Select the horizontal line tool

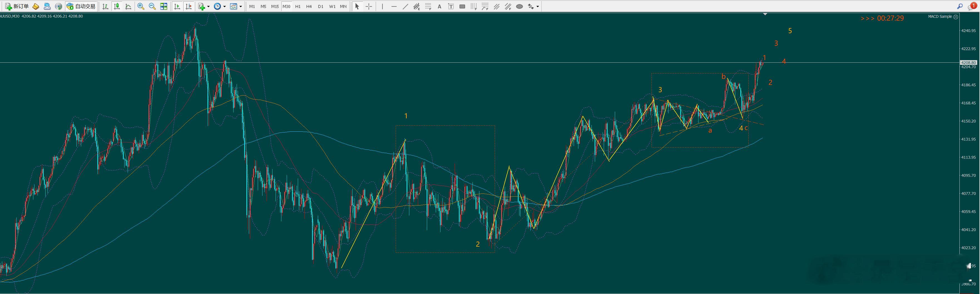[394, 6]
